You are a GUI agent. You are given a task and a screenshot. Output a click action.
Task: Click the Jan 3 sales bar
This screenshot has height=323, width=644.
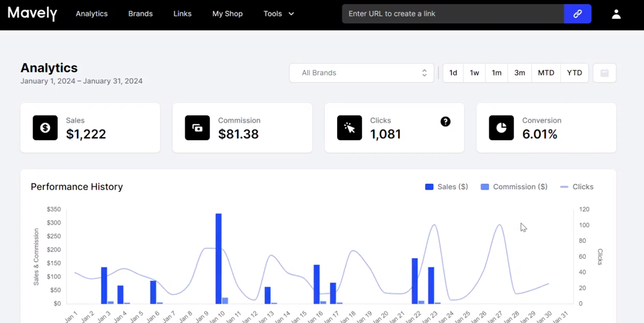pos(104,285)
